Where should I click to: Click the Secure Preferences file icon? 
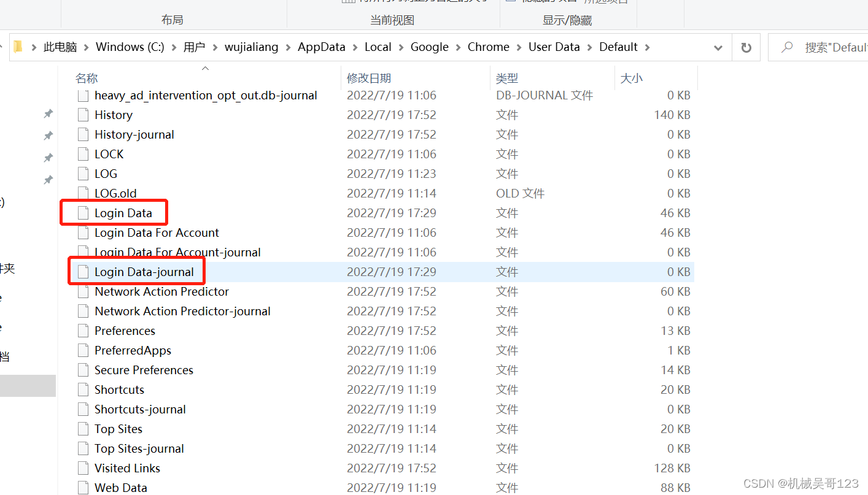click(x=83, y=370)
